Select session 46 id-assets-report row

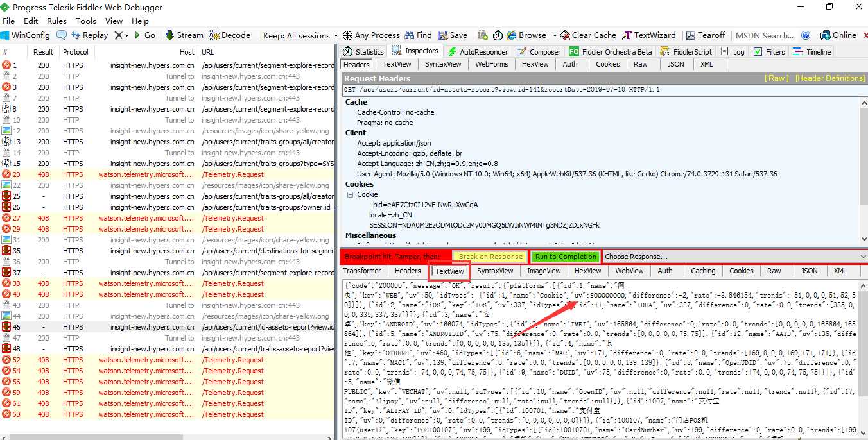[168, 327]
